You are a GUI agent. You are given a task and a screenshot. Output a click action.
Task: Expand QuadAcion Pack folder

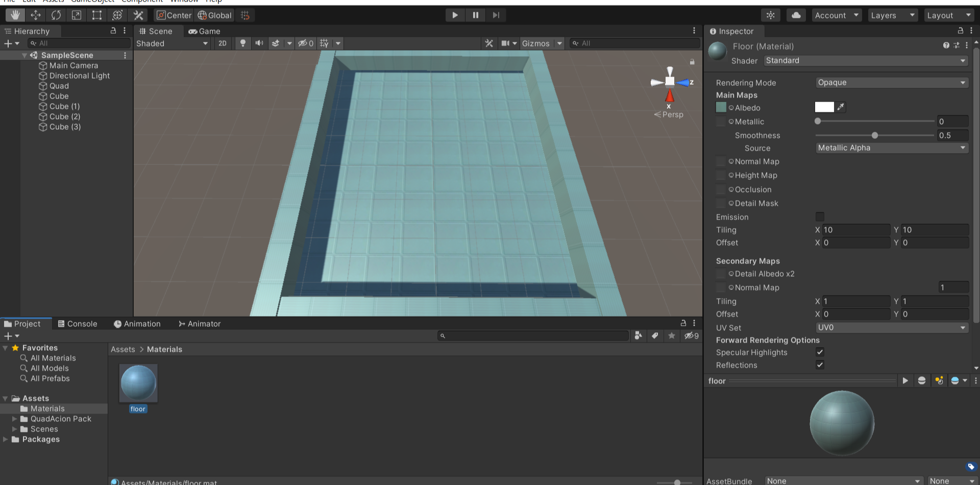(x=15, y=419)
